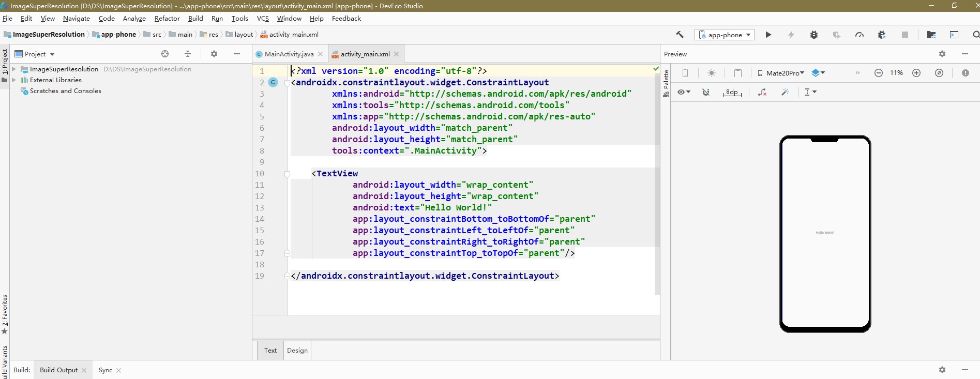Image resolution: width=980 pixels, height=379 pixels.
Task: Open Mate20Pro device dropdown
Action: tap(781, 73)
